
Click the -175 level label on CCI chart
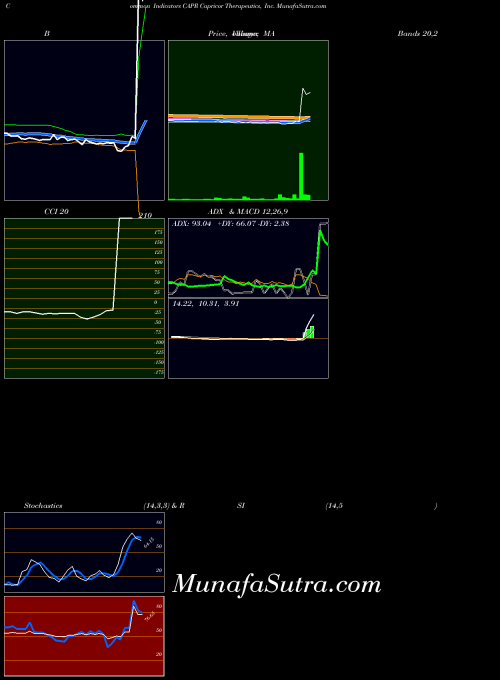click(x=159, y=373)
